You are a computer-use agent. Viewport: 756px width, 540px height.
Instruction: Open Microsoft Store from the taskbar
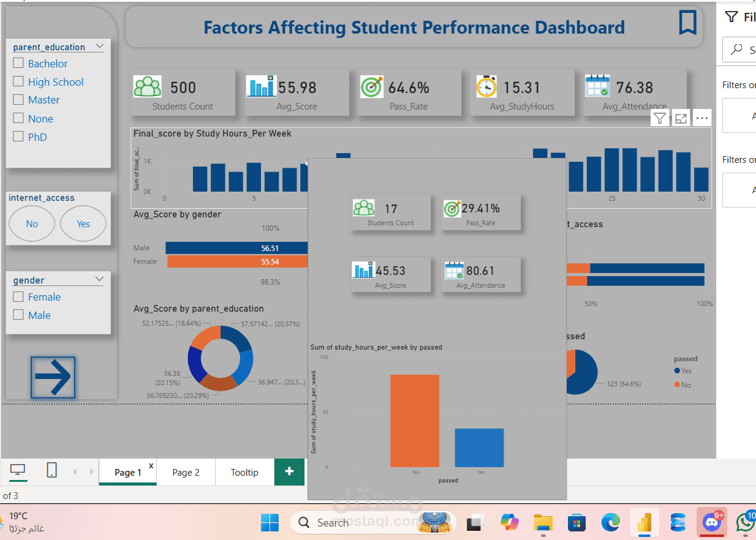point(576,523)
